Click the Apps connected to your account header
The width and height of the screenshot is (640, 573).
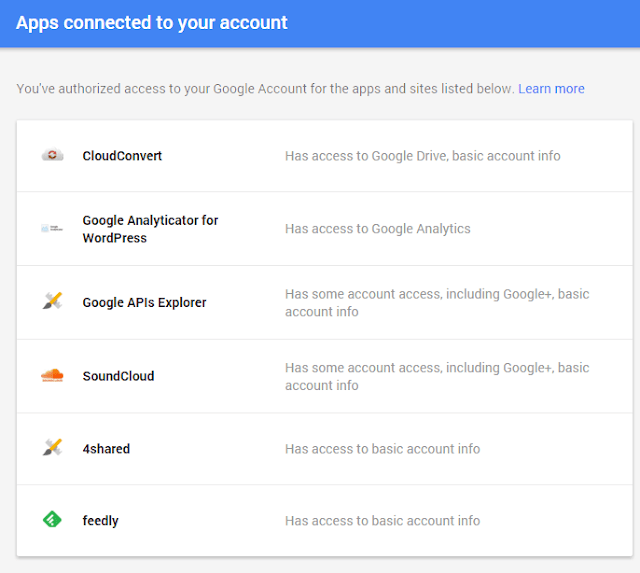pos(152,22)
